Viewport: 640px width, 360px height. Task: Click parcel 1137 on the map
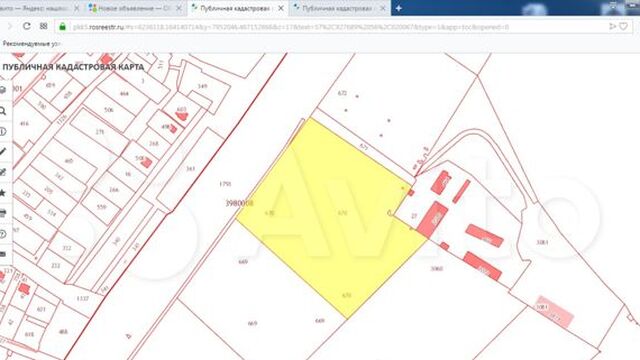pyautogui.click(x=83, y=298)
